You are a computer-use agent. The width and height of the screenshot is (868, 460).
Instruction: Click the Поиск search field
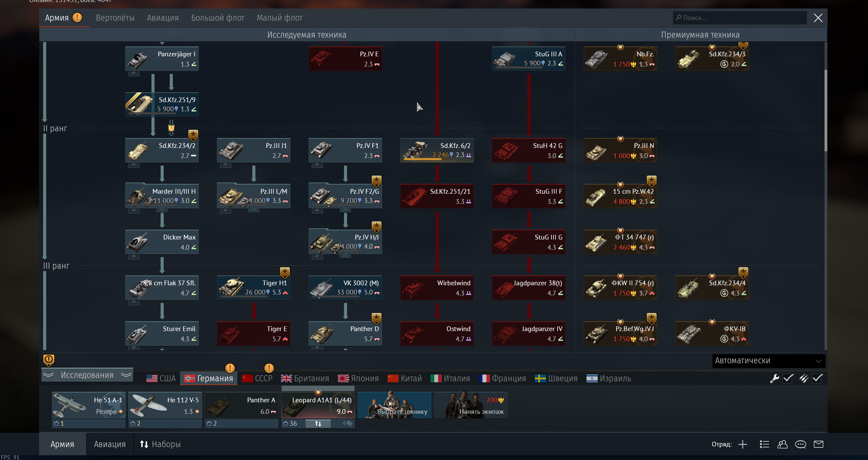click(x=740, y=18)
